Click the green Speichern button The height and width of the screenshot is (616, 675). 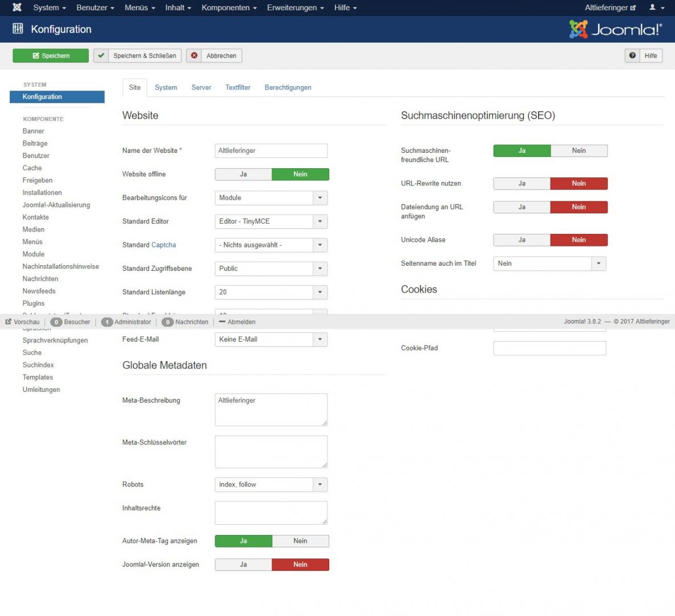click(x=51, y=55)
